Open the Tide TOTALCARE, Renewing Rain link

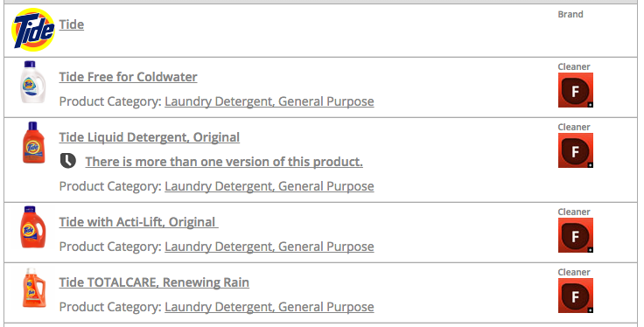click(x=154, y=282)
